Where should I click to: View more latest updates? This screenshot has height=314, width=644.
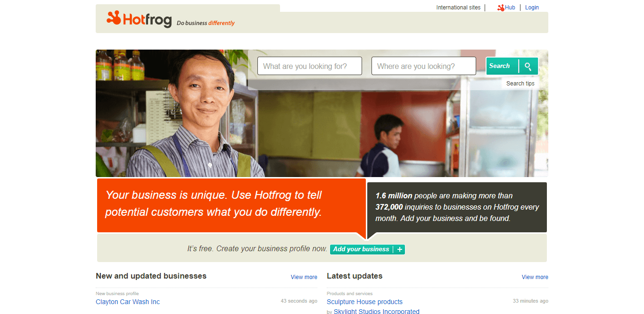pos(535,277)
